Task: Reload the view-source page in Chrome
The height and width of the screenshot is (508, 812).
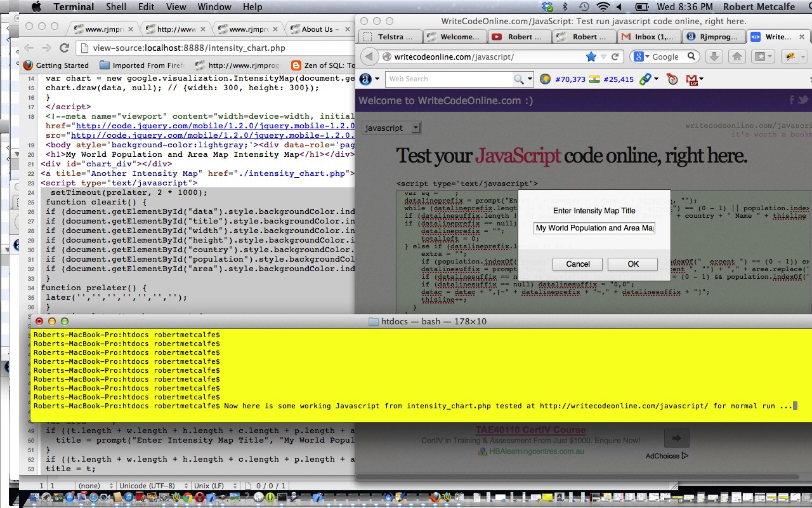Action: (64, 48)
